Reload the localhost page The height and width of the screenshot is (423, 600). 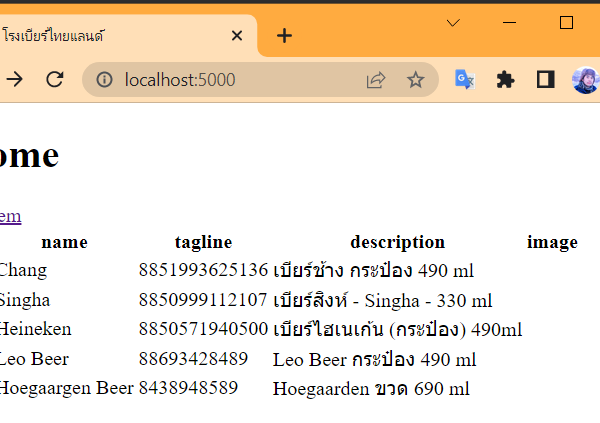(x=55, y=80)
